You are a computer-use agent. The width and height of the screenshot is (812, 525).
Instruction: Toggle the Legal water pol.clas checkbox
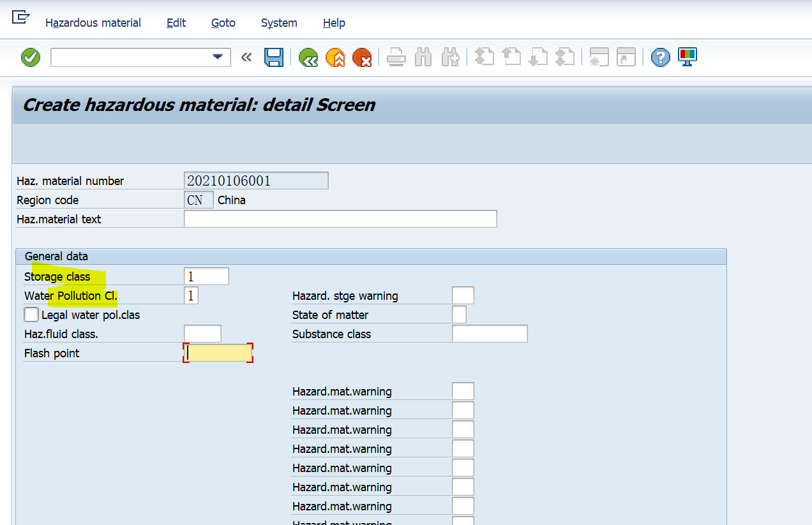click(31, 314)
